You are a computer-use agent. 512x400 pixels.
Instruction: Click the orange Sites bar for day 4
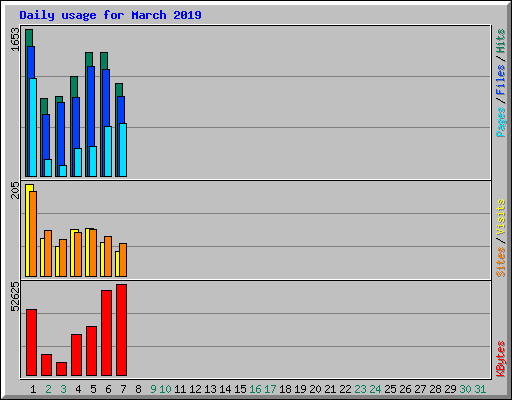tap(78, 255)
